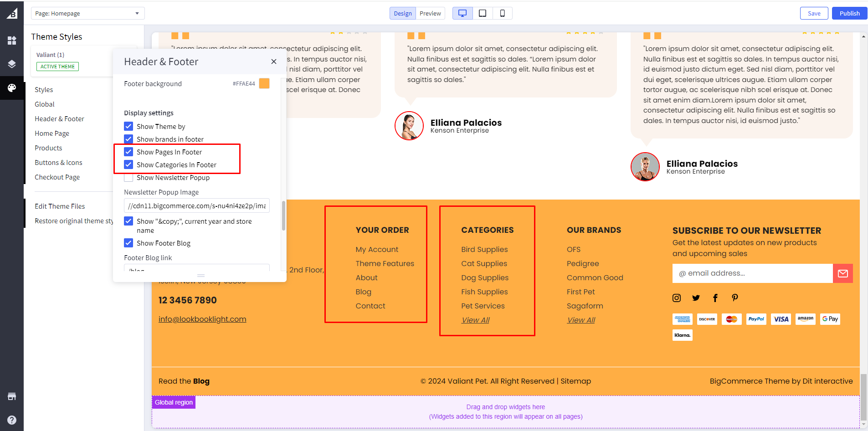
Task: Open the storefront icon in sidebar
Action: coord(12,396)
